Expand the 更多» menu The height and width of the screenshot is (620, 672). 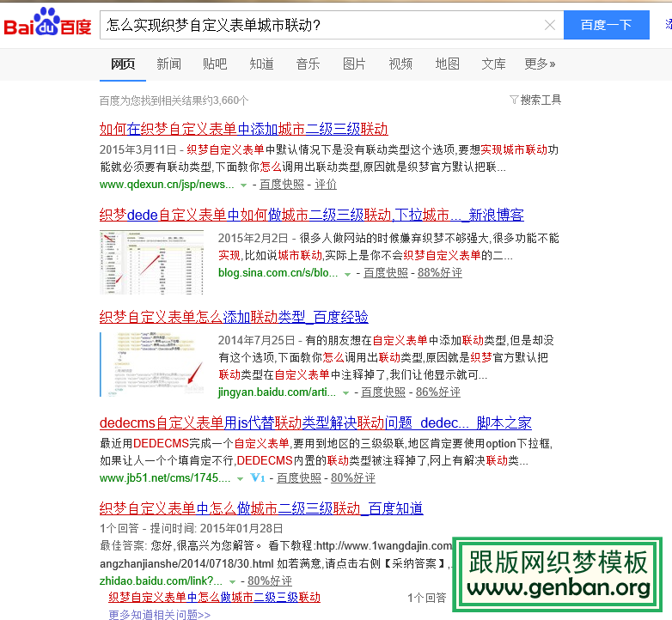(540, 64)
